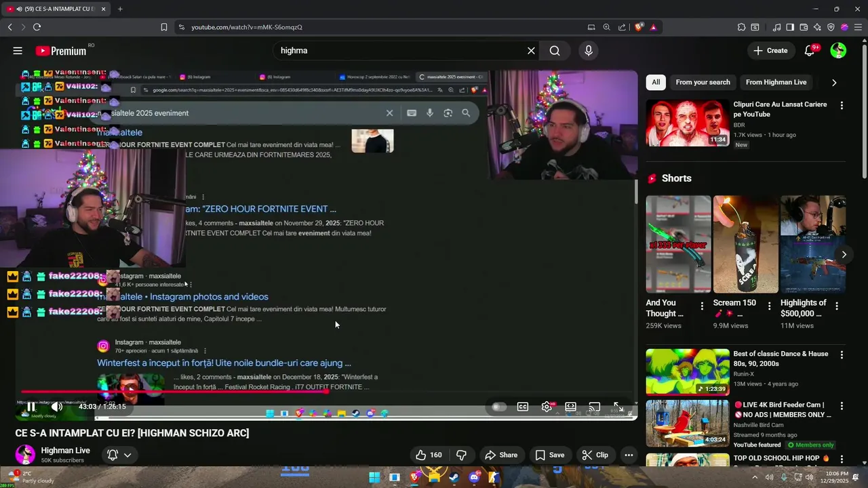Image resolution: width=868 pixels, height=488 pixels.
Task: Open Brave Shields lion icon
Action: [639, 27]
